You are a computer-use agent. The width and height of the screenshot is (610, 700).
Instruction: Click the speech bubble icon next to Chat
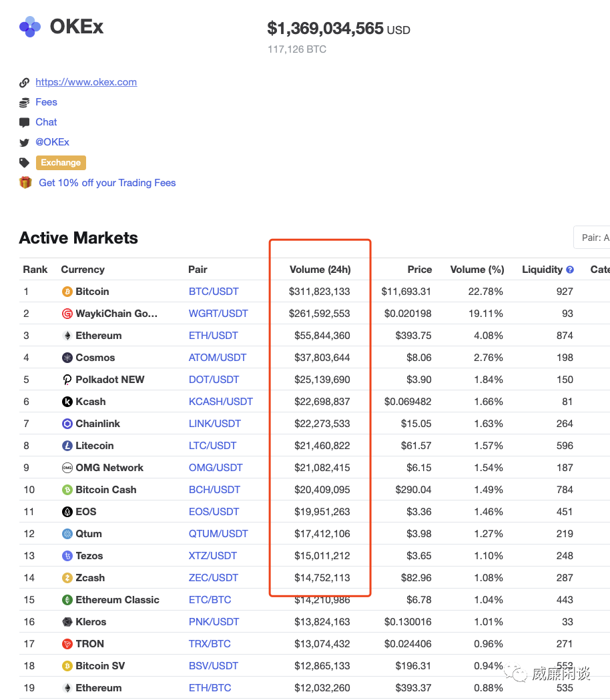click(x=24, y=123)
